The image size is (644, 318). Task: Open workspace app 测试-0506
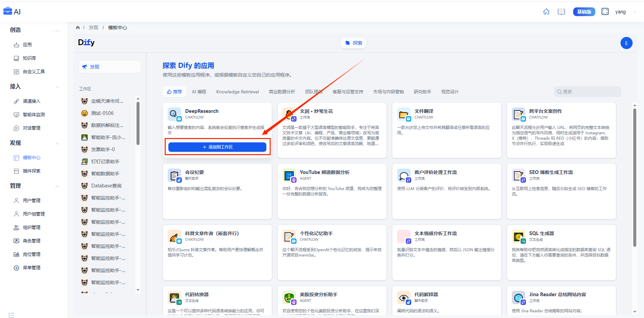(x=103, y=113)
